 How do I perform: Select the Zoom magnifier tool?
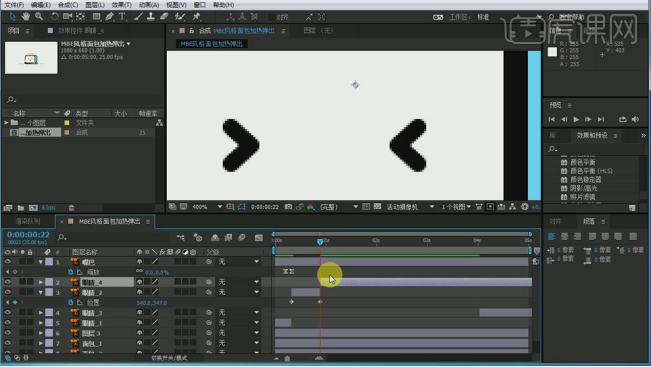[x=39, y=17]
